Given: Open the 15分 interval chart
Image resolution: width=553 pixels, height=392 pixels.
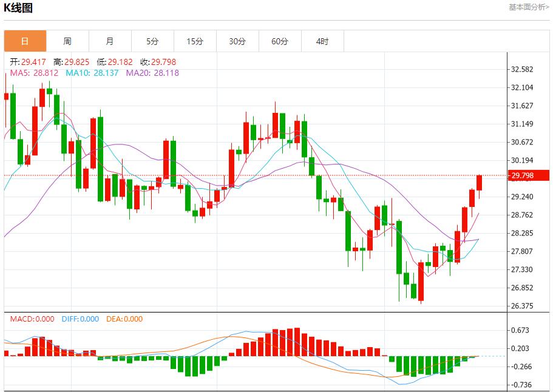Looking at the screenshot, I should click(x=195, y=41).
